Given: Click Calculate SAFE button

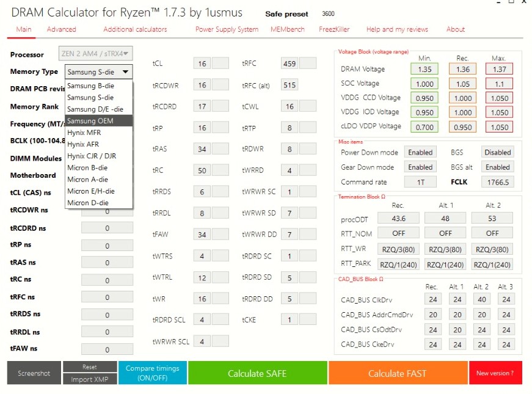Looking at the screenshot, I should pos(258,373).
